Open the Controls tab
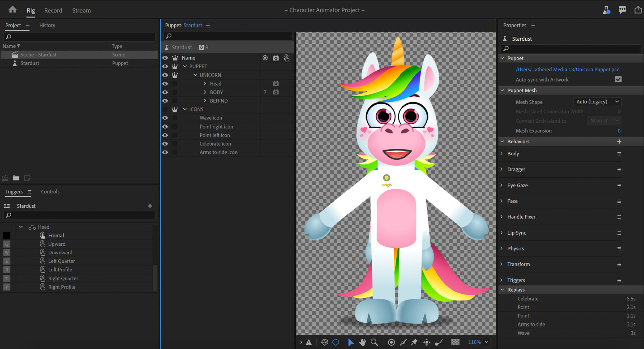Screen dimensions: 644x349 click(x=50, y=192)
